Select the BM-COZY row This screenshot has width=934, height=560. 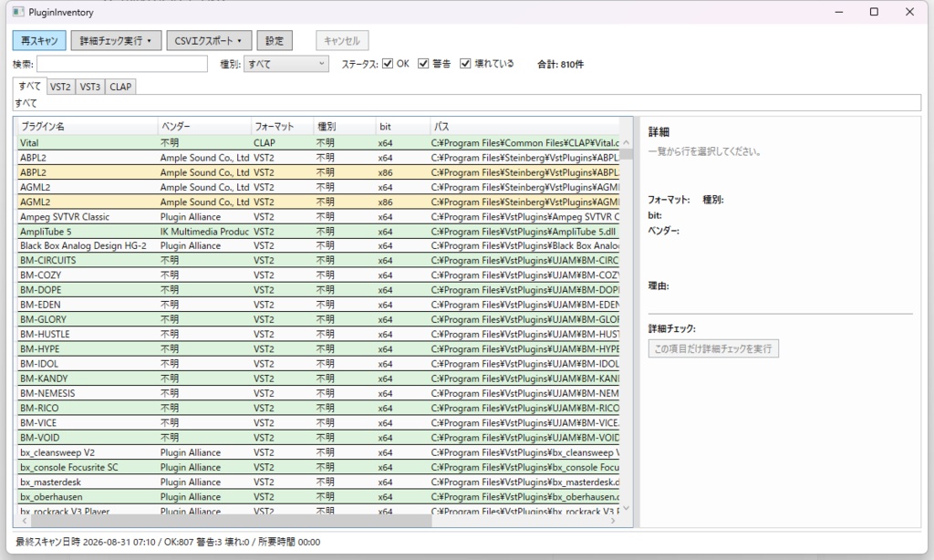coord(318,275)
